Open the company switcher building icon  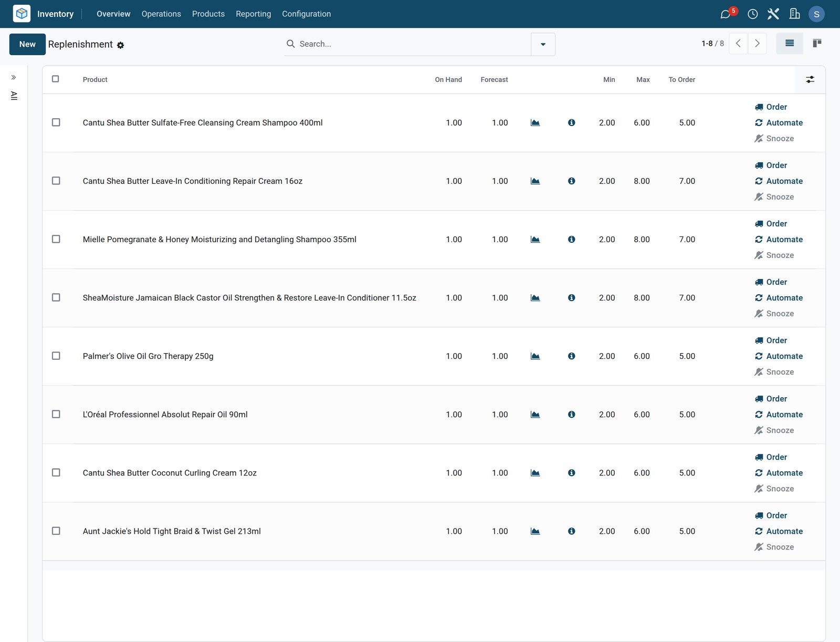click(795, 14)
